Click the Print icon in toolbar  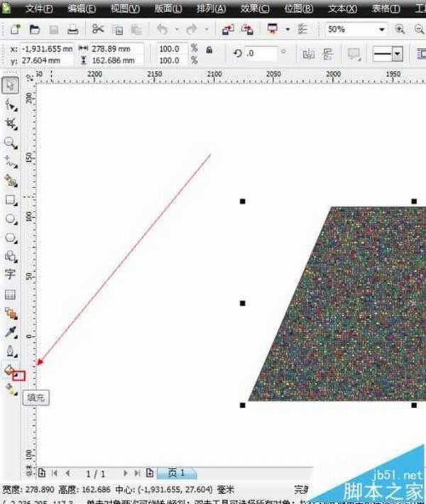72,30
